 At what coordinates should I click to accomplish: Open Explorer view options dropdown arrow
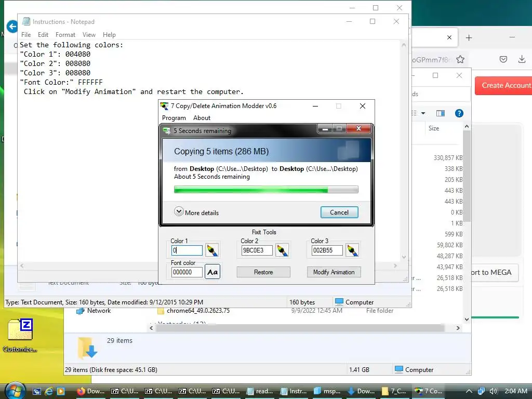pyautogui.click(x=423, y=113)
